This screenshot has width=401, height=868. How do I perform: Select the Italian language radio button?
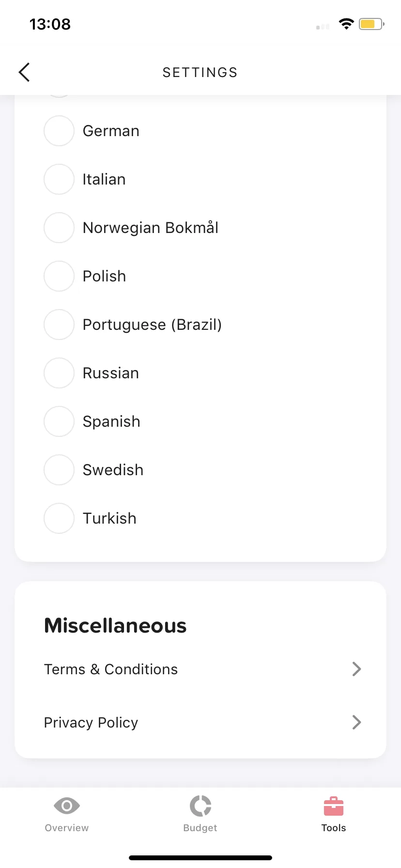pos(59,179)
